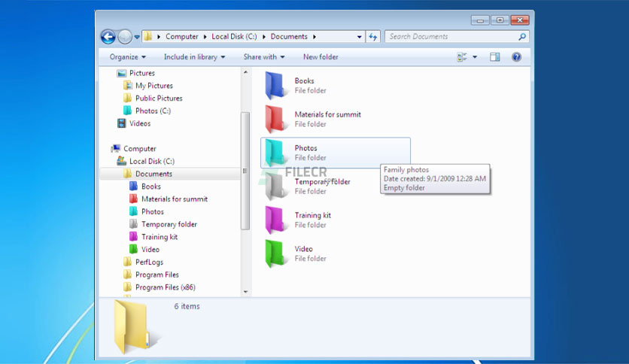The image size is (629, 364).
Task: Expand the arrow after Local Disk (C:) breadcrumb
Action: pos(264,37)
